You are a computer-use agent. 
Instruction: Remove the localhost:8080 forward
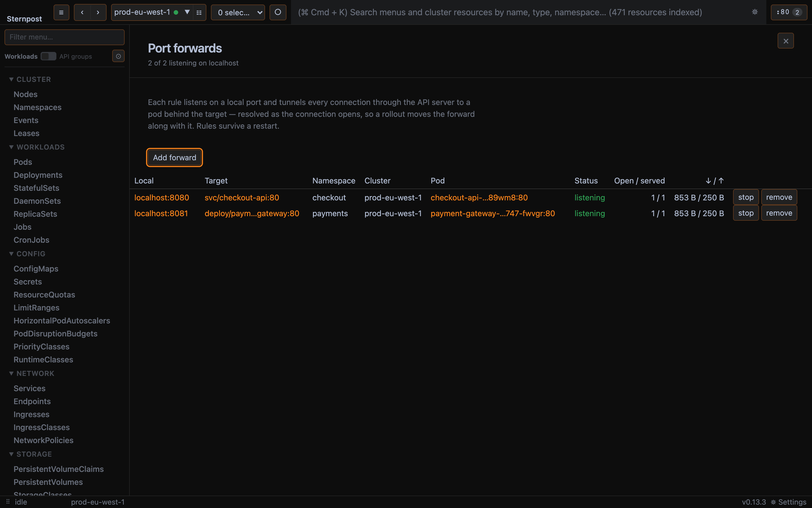click(x=779, y=197)
